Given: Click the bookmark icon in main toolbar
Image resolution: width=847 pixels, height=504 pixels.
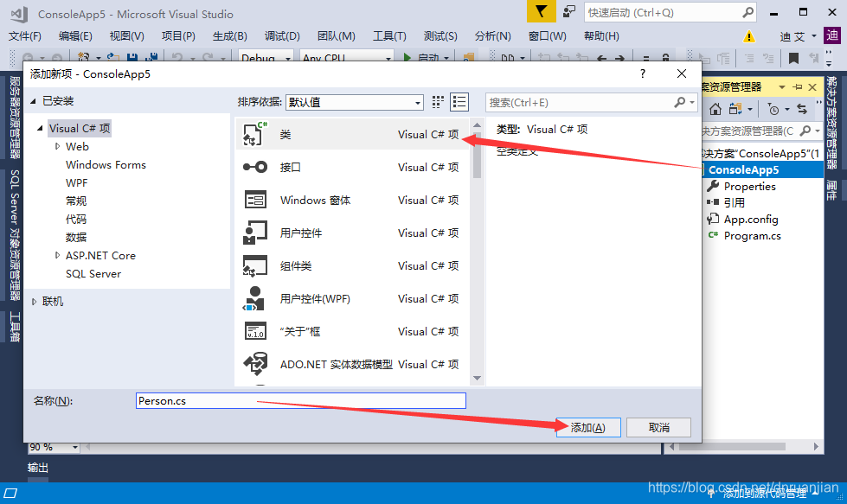Looking at the screenshot, I should tap(793, 58).
